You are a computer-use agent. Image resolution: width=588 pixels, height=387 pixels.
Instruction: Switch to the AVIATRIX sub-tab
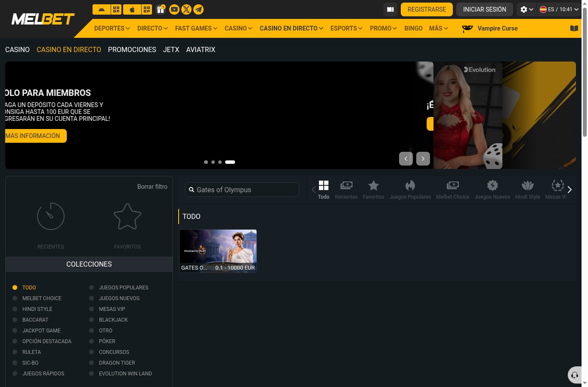point(201,50)
